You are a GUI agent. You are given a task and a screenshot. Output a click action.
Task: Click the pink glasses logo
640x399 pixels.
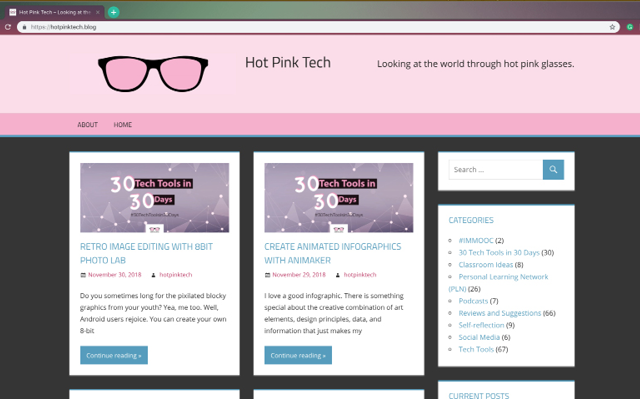point(153,73)
